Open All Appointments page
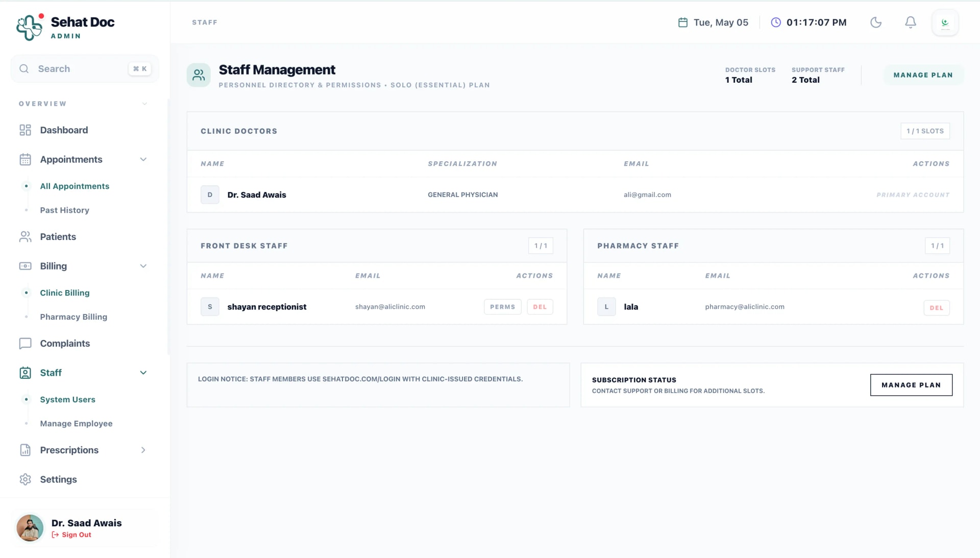 [x=75, y=186]
